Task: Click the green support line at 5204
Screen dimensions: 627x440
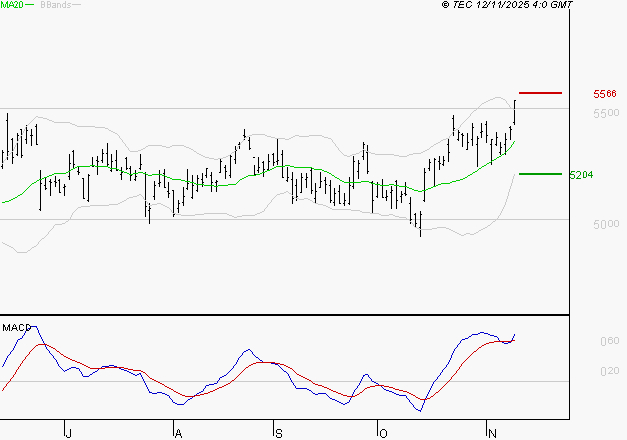Action: tap(540, 174)
